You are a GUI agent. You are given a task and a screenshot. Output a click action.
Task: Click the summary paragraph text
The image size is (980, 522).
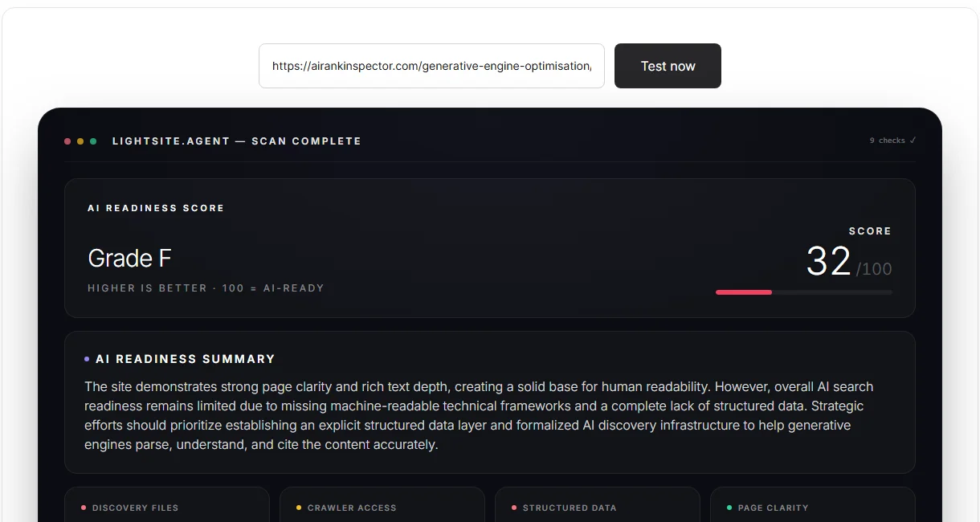[x=480, y=416]
